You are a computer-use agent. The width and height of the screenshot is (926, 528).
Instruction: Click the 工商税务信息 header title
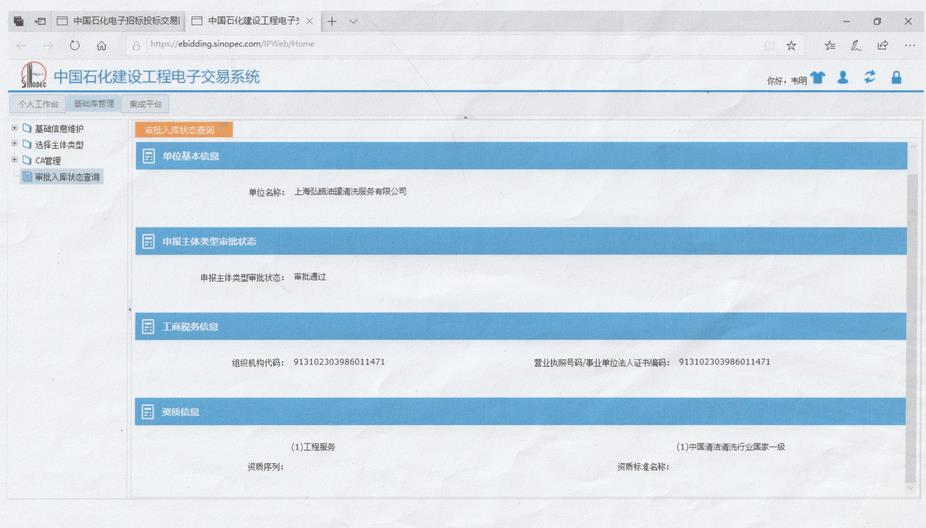pos(190,327)
